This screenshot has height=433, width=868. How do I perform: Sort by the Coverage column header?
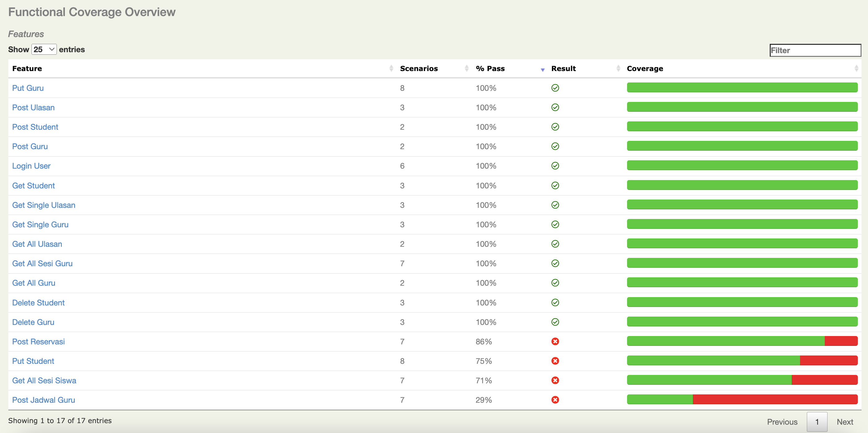click(645, 68)
